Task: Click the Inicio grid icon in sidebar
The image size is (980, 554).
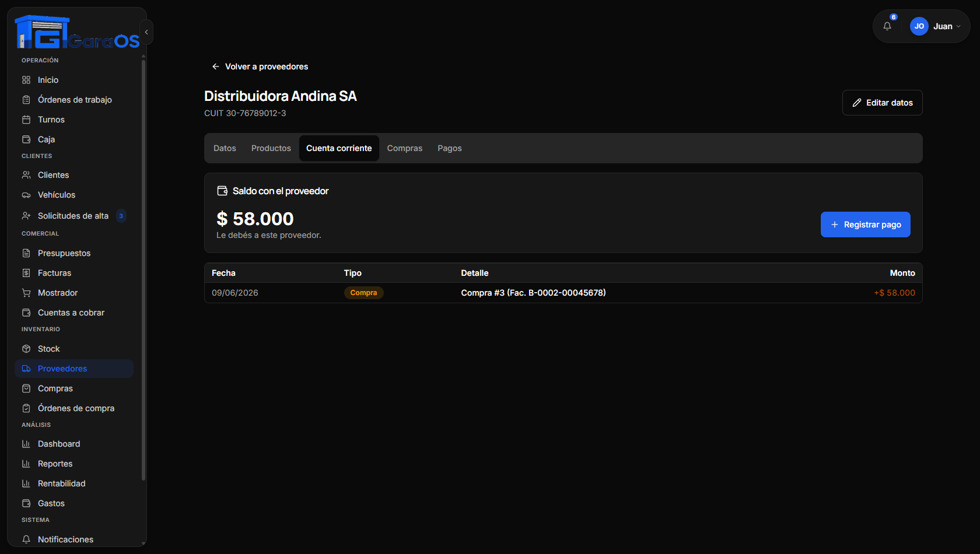Action: point(26,80)
